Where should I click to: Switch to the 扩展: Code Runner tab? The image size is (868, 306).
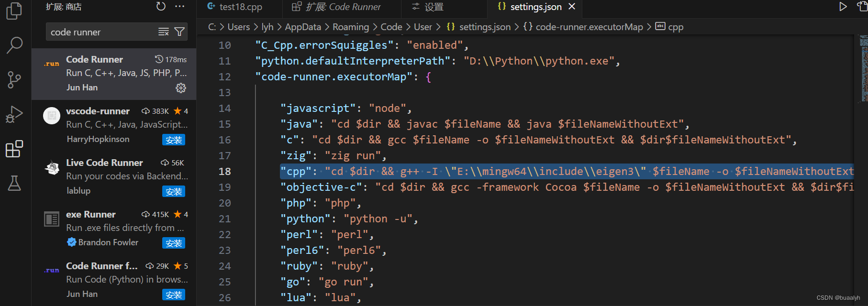coord(342,7)
